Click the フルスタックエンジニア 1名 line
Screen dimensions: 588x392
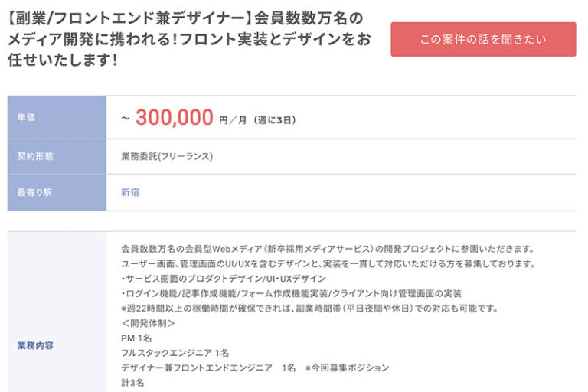[175, 353]
